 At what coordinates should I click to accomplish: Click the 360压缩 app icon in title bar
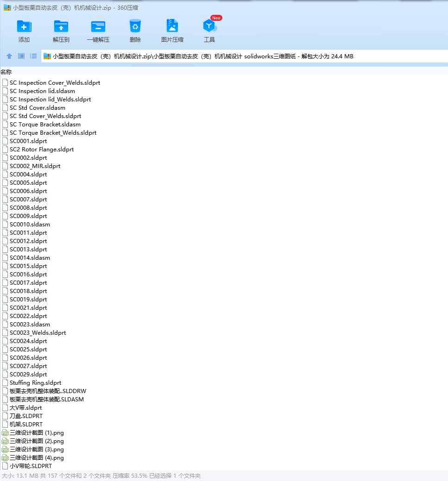coord(7,8)
